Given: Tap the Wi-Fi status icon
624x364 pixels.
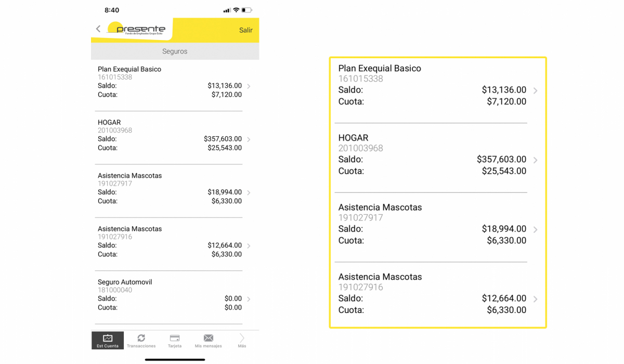Looking at the screenshot, I should click(236, 10).
